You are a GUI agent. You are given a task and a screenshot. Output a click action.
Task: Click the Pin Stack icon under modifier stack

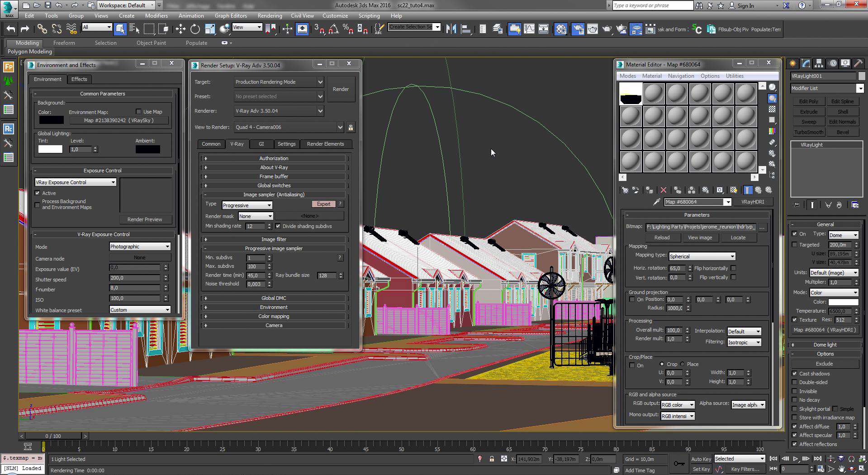(x=797, y=205)
